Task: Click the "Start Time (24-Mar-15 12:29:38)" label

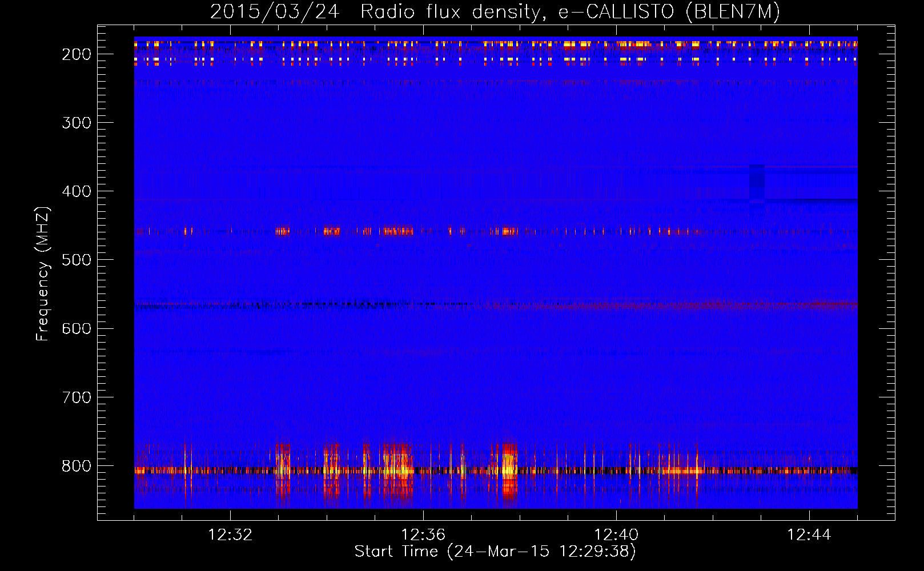Action: pos(495,551)
